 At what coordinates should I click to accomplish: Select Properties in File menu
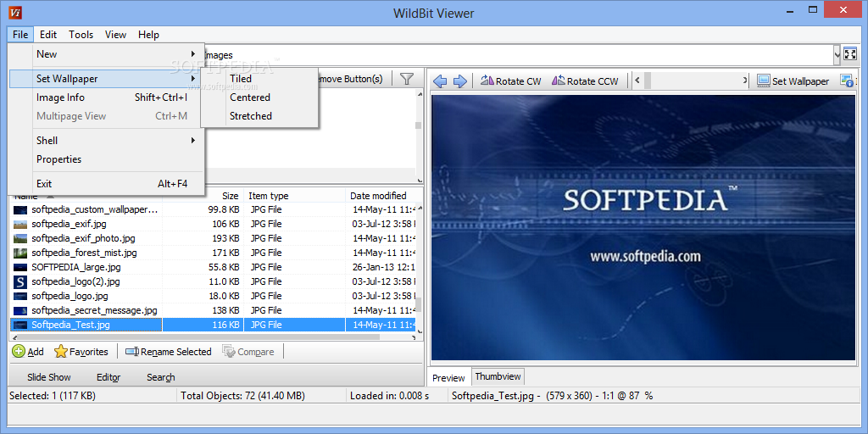(106, 159)
